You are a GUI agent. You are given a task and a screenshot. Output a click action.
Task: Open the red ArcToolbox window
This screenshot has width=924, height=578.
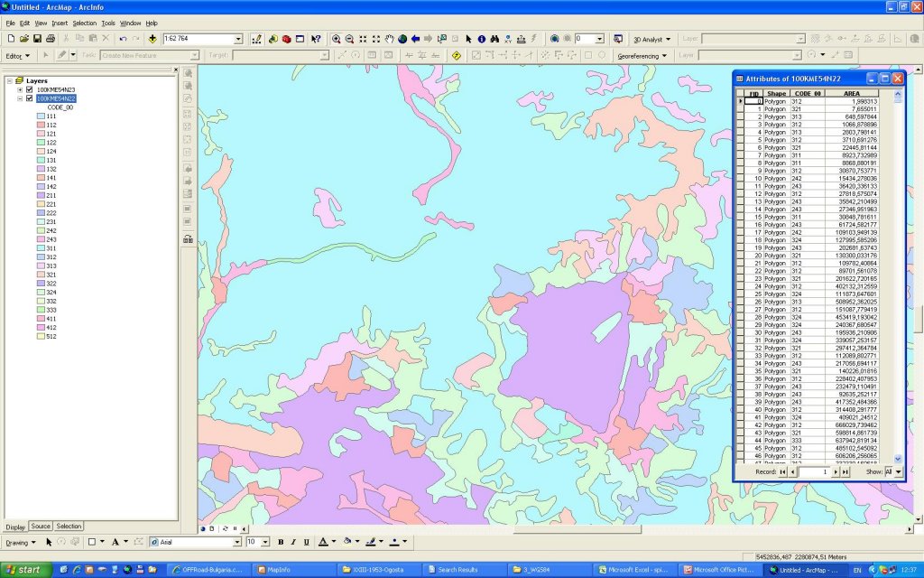[286, 39]
